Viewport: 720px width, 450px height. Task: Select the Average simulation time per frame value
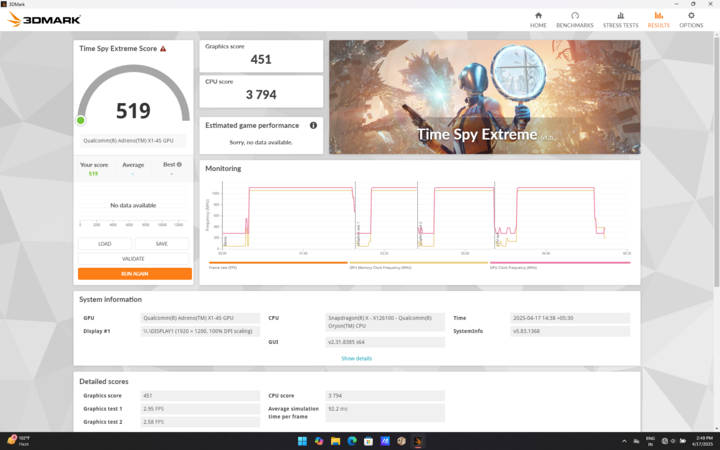[x=385, y=412]
